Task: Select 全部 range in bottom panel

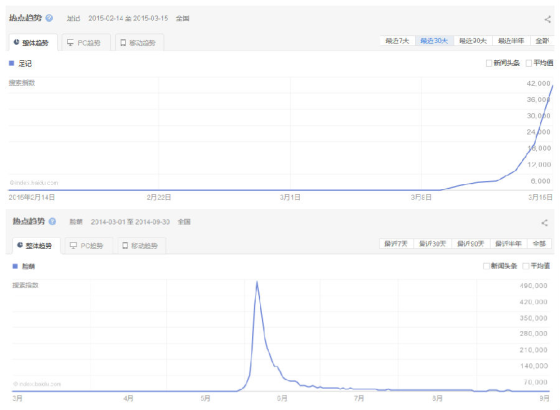Action: [539, 244]
